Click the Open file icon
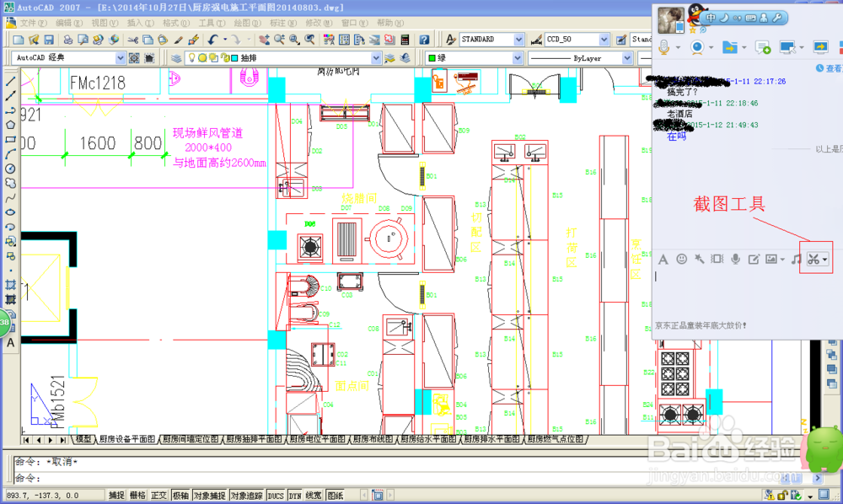The image size is (843, 504). tap(34, 40)
